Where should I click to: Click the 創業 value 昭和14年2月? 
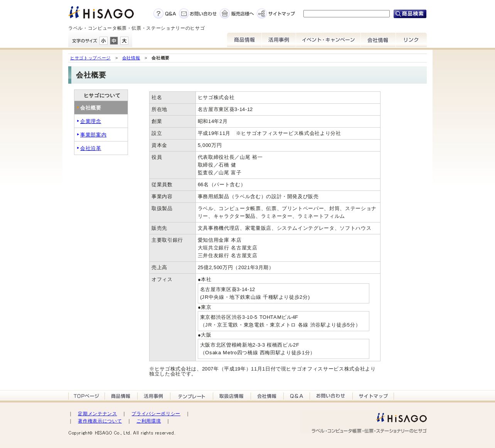(x=212, y=121)
